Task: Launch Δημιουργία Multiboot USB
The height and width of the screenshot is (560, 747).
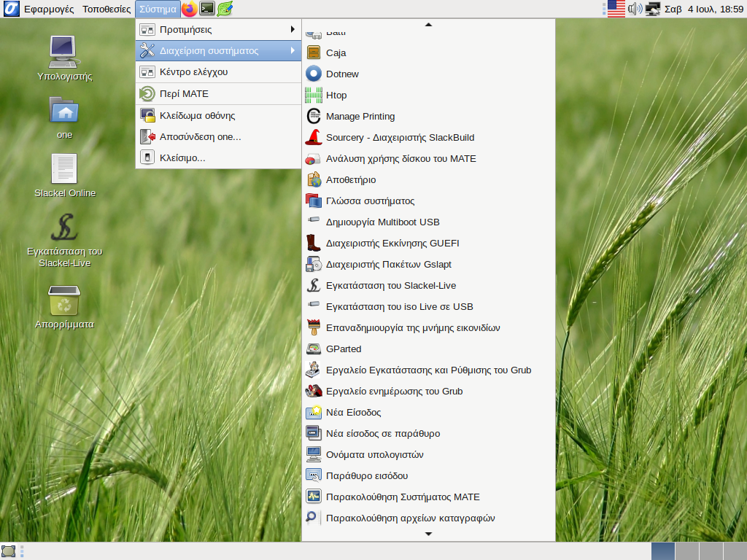Action: [x=428, y=222]
